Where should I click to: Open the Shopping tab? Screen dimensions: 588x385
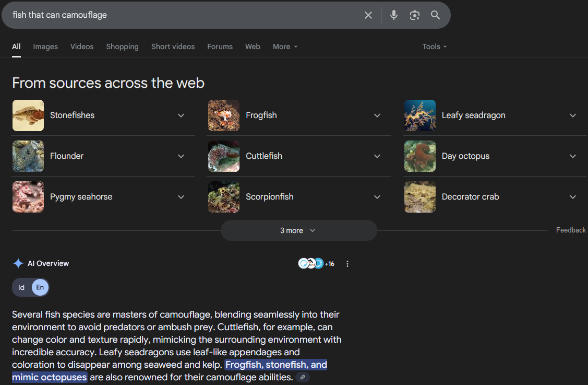(122, 46)
